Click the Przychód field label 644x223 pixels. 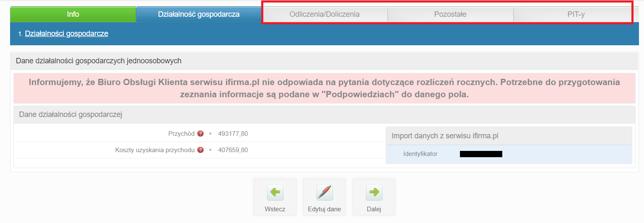181,134
